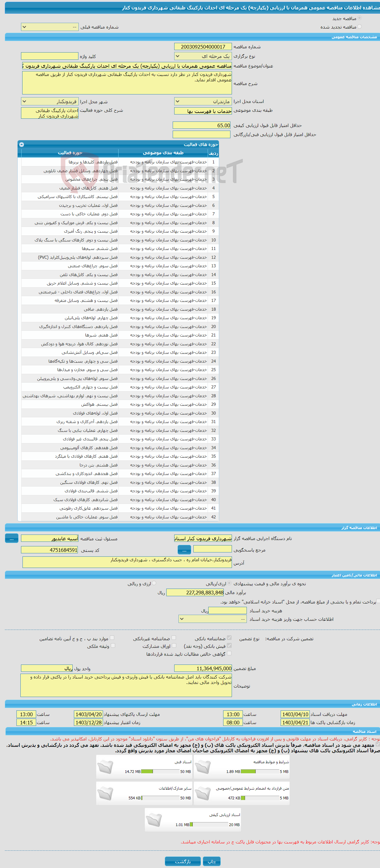Image resolution: width=380 pixels, height=868 pixels.
Task: Click the واحد پول ریال field
Action: click(x=47, y=668)
